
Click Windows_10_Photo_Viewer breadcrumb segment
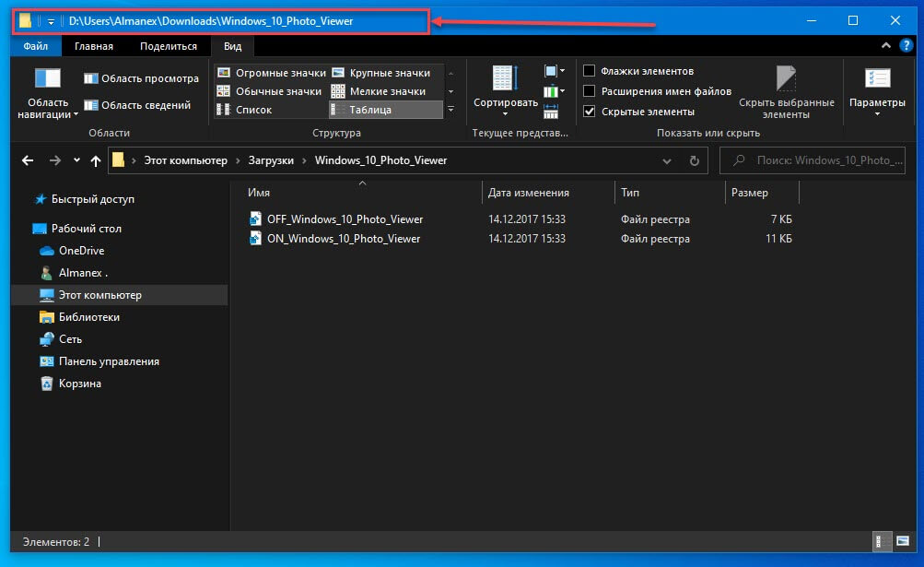[x=380, y=160]
